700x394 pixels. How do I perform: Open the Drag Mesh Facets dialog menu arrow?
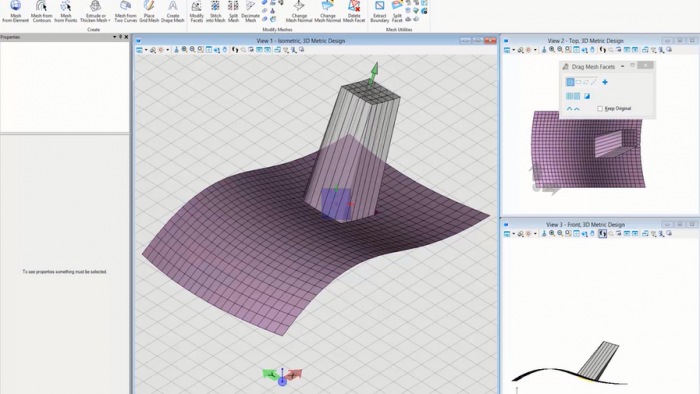[622, 66]
